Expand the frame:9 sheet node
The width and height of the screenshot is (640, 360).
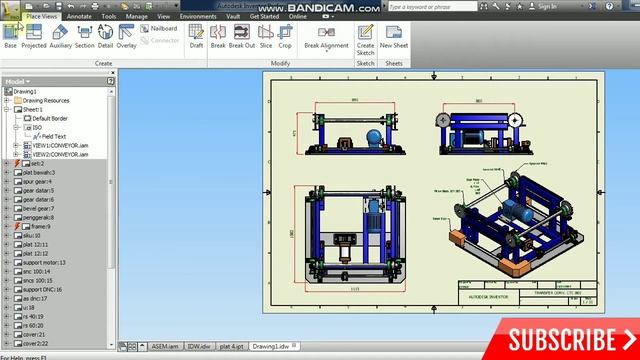click(7, 226)
